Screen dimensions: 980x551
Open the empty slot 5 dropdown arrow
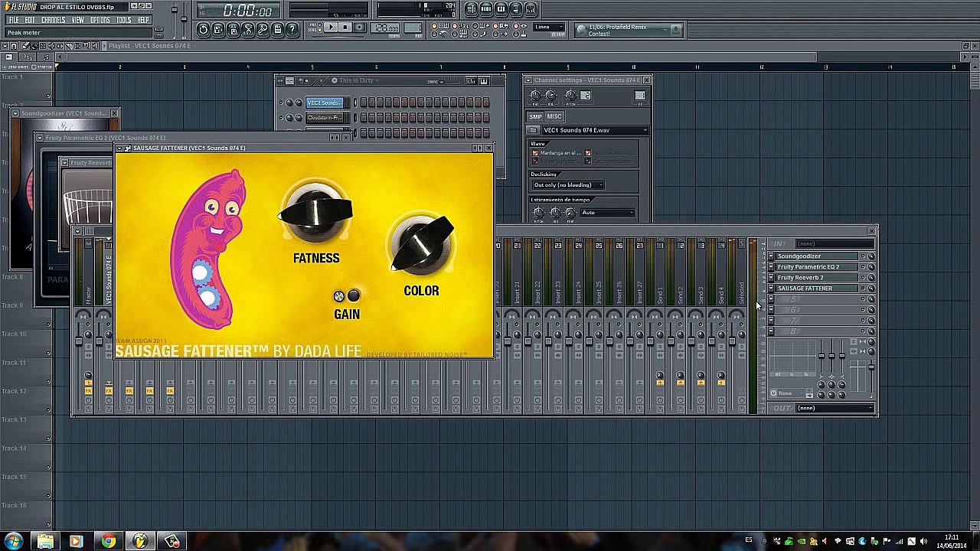(771, 299)
